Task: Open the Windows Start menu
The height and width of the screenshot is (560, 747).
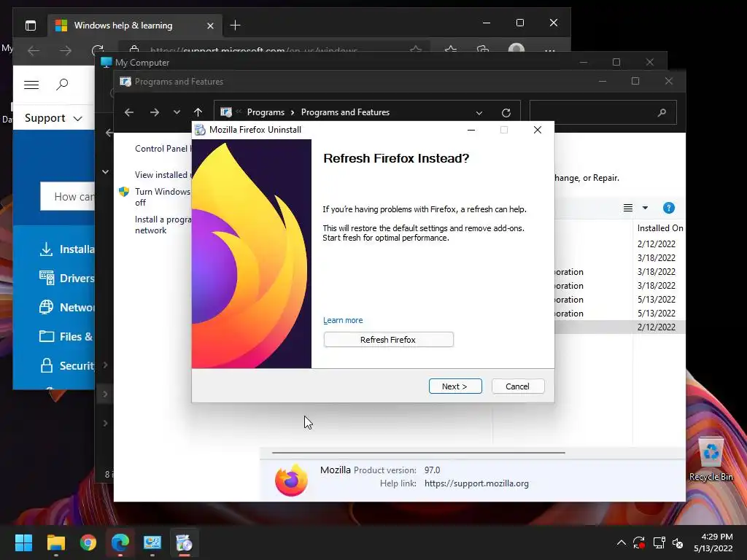Action: [x=23, y=542]
